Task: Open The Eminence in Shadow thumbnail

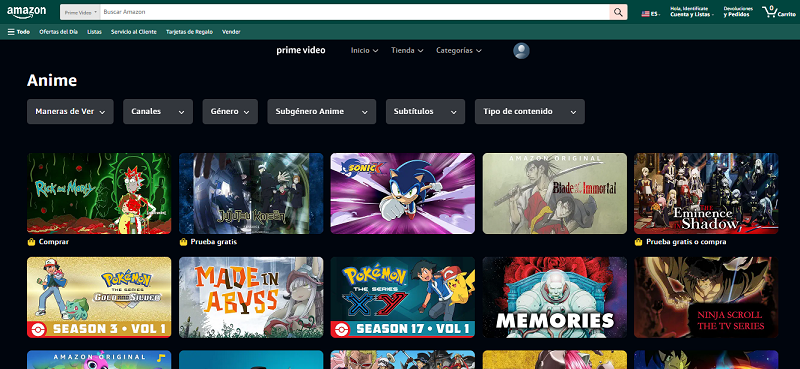Action: click(x=706, y=193)
